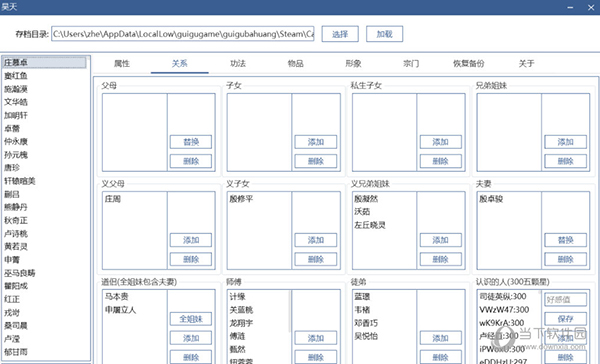
Task: Click 删除 in the 子女 group
Action: [x=316, y=161]
